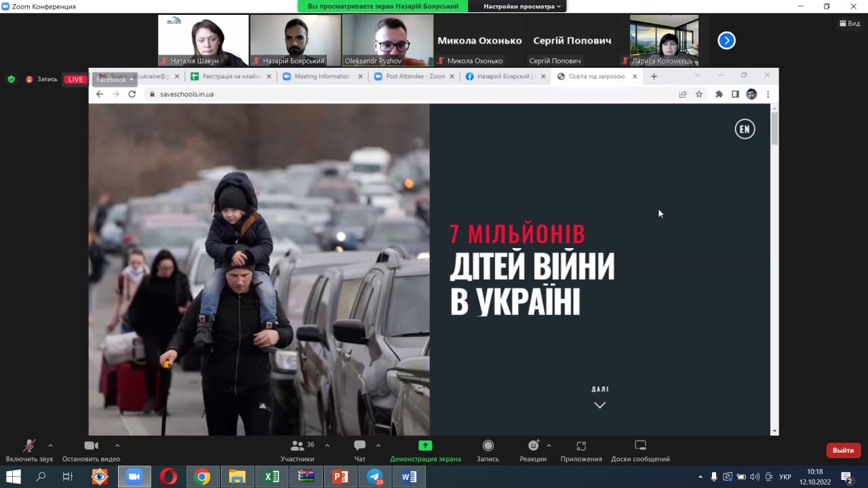This screenshot has height=488, width=868.
Task: Expand video options arrow beside camera
Action: 117,445
